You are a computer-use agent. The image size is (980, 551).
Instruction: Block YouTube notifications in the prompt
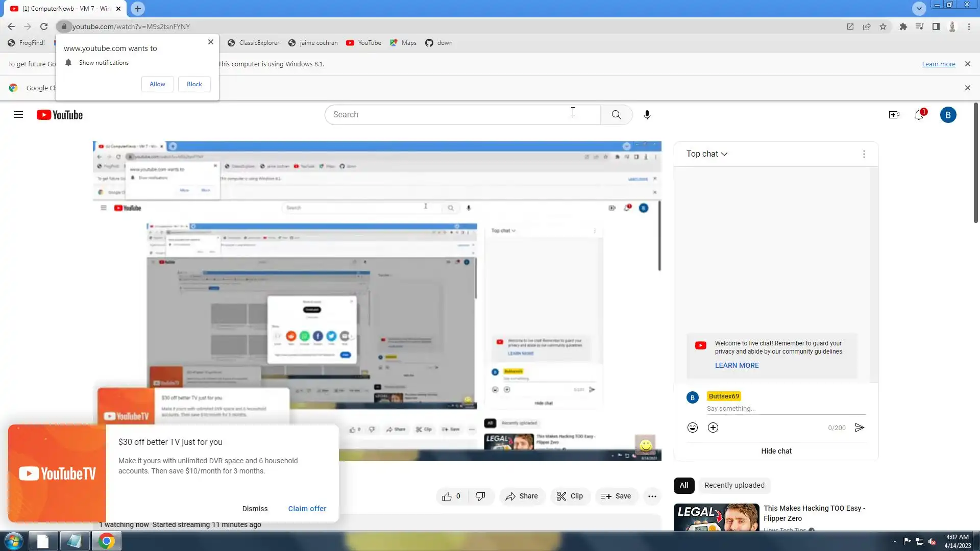click(194, 84)
